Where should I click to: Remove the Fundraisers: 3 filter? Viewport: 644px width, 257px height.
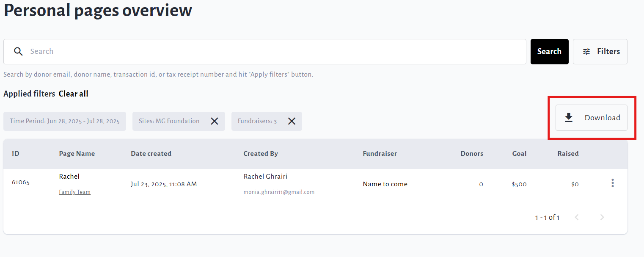pos(292,121)
